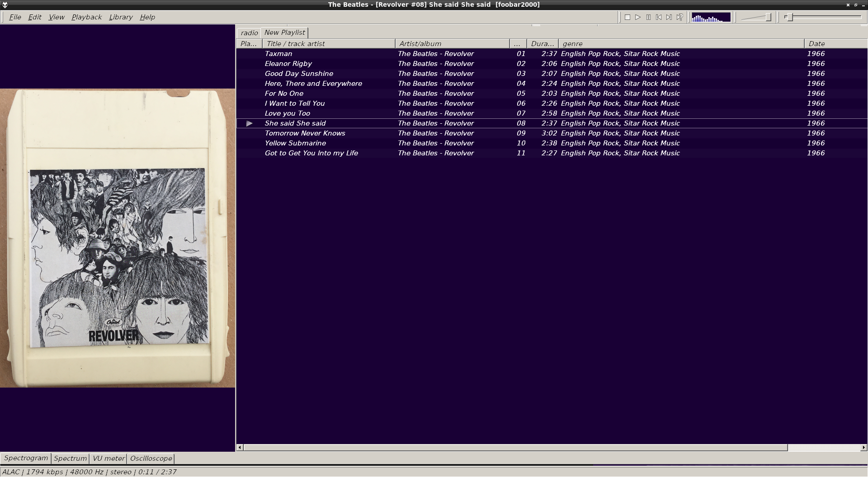The height and width of the screenshot is (477, 868).
Task: Open the Spectrum visualization tab
Action: click(x=70, y=458)
